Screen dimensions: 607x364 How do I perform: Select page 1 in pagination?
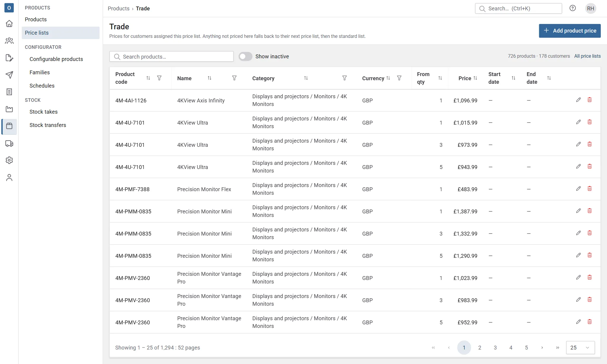tap(464, 347)
